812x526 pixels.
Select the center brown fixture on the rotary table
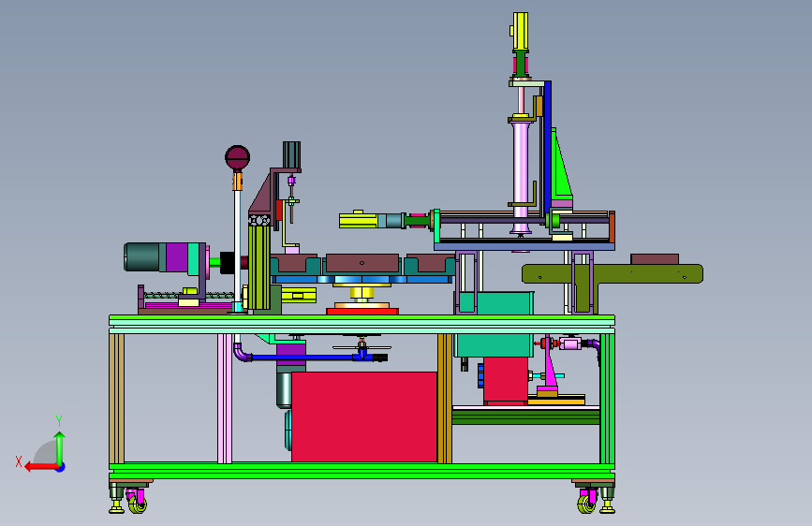pos(362,263)
